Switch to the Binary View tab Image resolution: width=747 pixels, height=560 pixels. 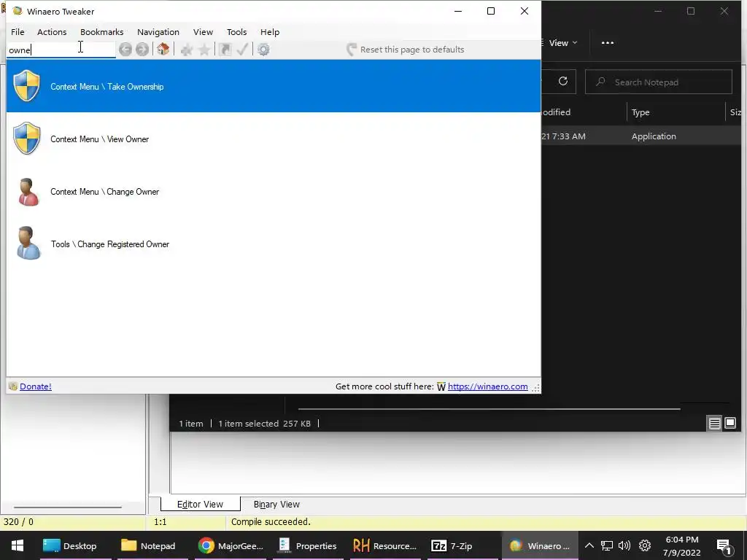coord(276,505)
